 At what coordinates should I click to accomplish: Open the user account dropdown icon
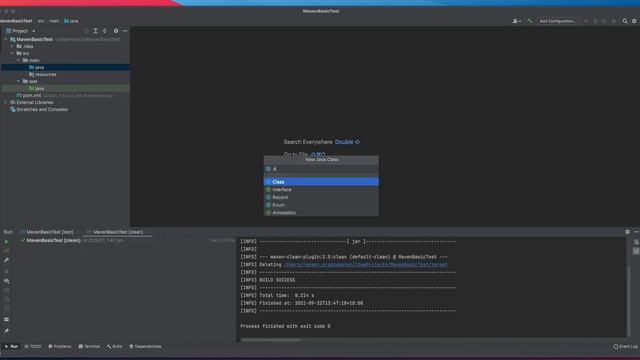point(516,21)
